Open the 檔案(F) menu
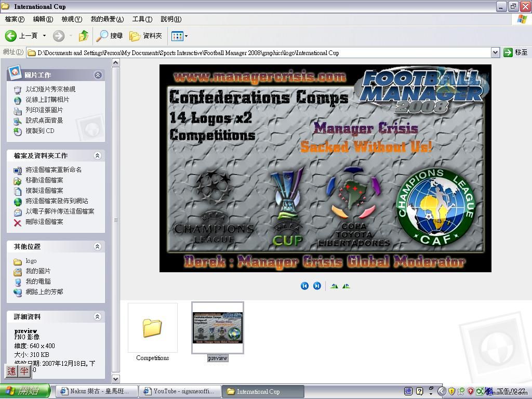The width and height of the screenshot is (532, 399). [15, 19]
